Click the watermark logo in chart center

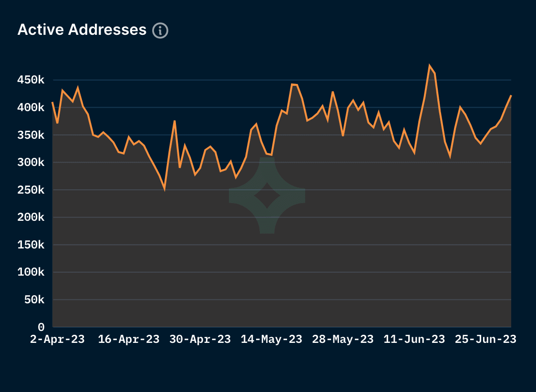coord(268,195)
